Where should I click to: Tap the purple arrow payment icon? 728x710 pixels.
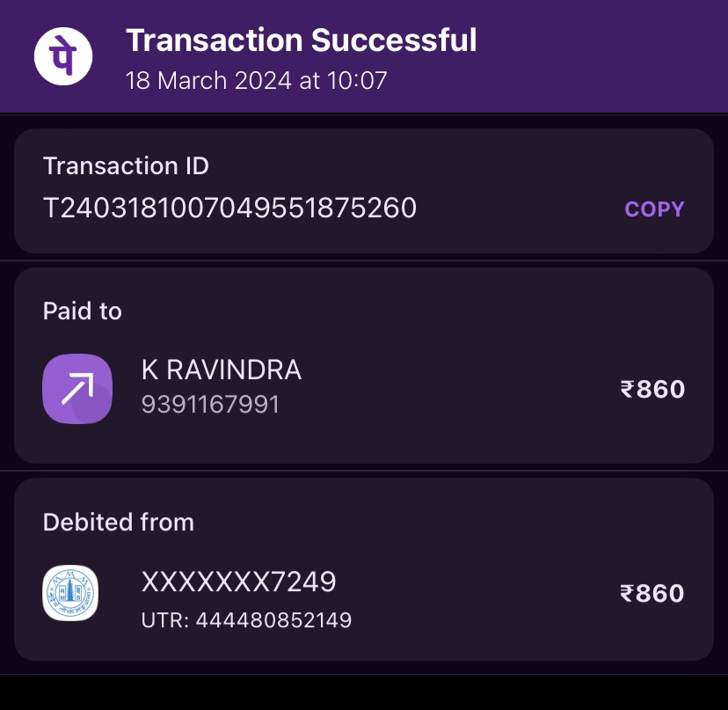(77, 388)
